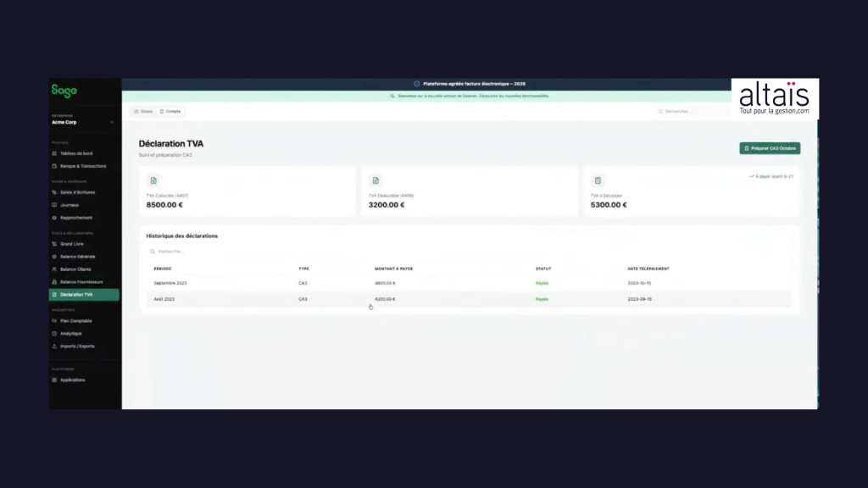This screenshot has width=868, height=488.
Task: Switch to the Gestion tab
Action: coord(143,111)
